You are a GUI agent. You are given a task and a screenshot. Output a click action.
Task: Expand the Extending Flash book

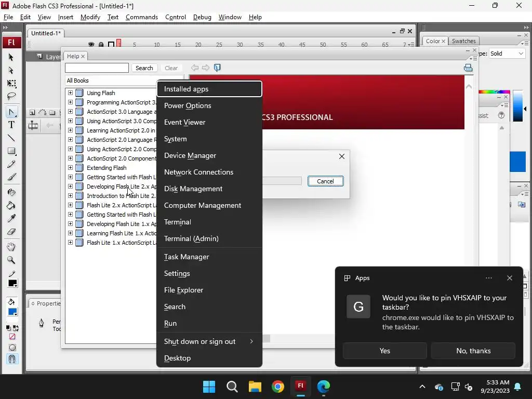[x=70, y=167]
